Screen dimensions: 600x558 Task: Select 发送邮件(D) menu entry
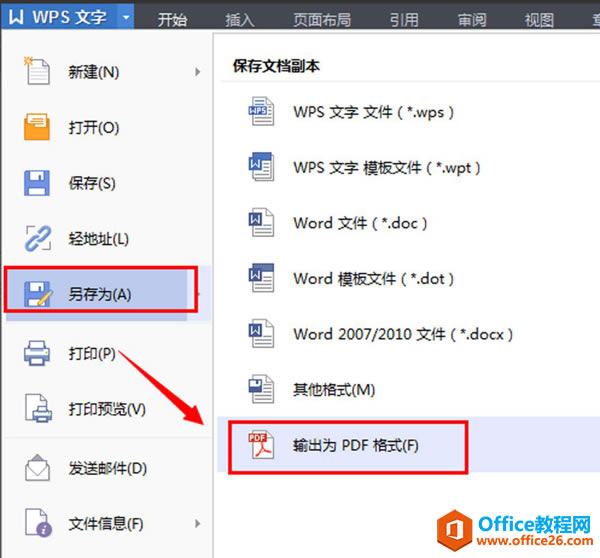pos(107,468)
